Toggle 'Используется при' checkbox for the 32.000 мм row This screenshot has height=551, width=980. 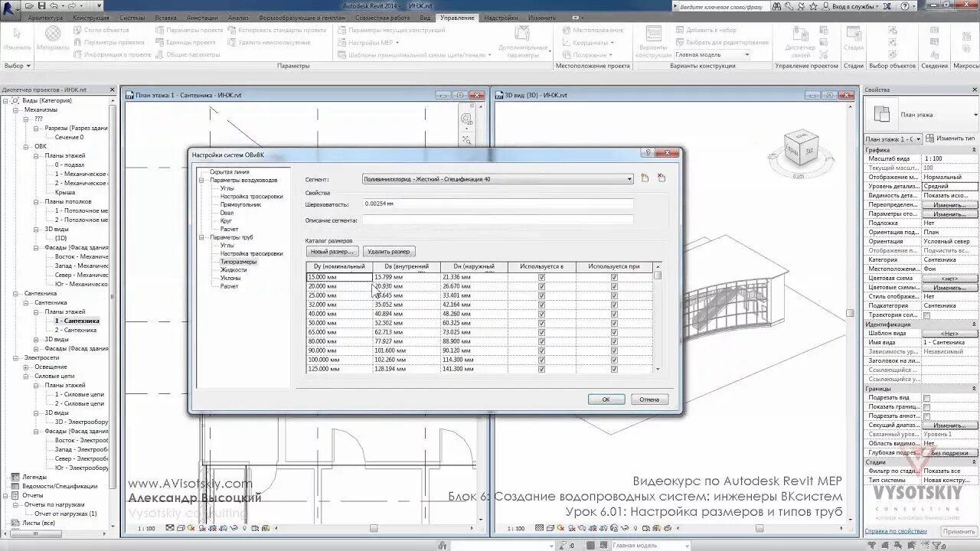point(614,305)
